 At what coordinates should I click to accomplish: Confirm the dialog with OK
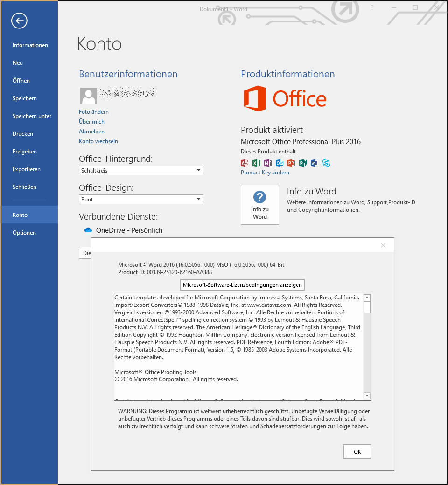[357, 452]
